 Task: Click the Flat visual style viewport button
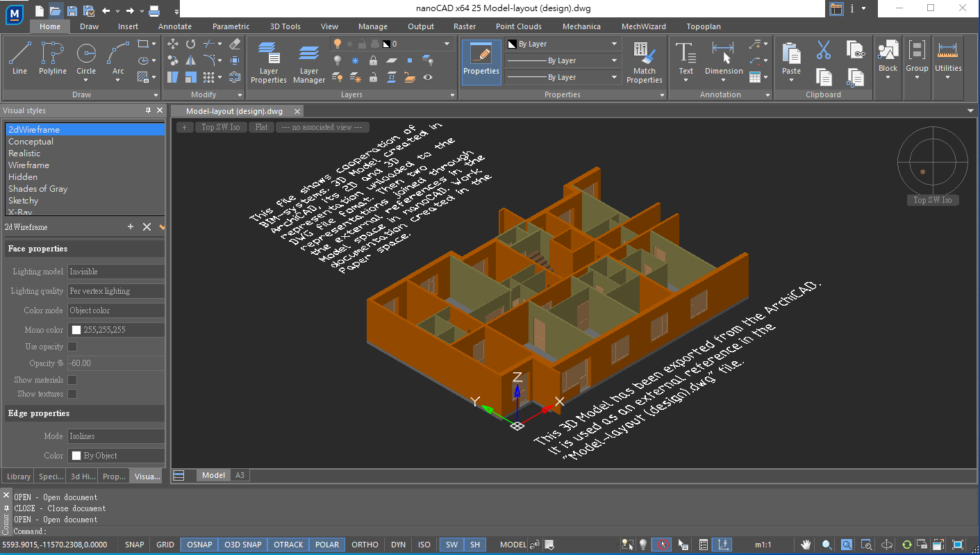261,127
